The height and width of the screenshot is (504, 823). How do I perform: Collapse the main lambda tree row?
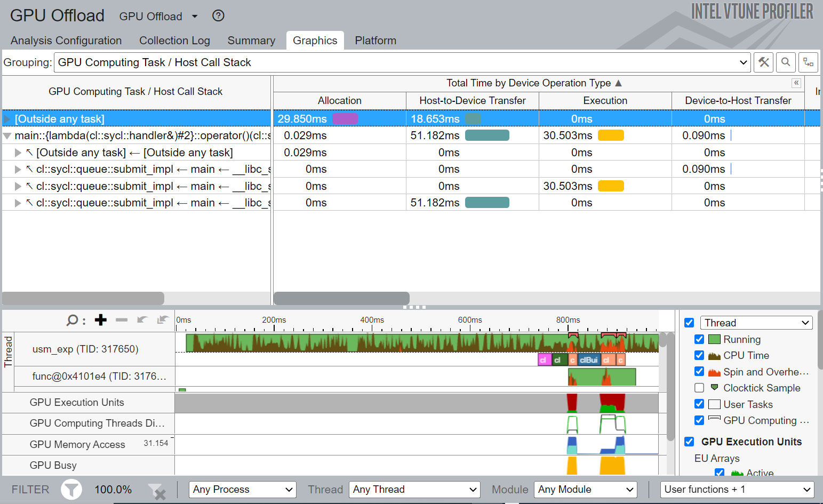click(x=7, y=136)
